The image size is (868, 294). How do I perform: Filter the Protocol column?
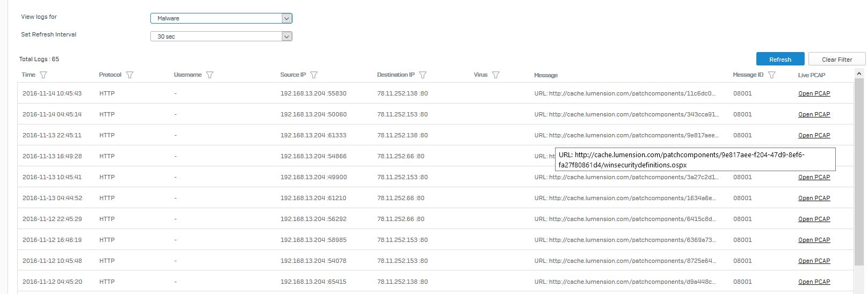tap(129, 75)
